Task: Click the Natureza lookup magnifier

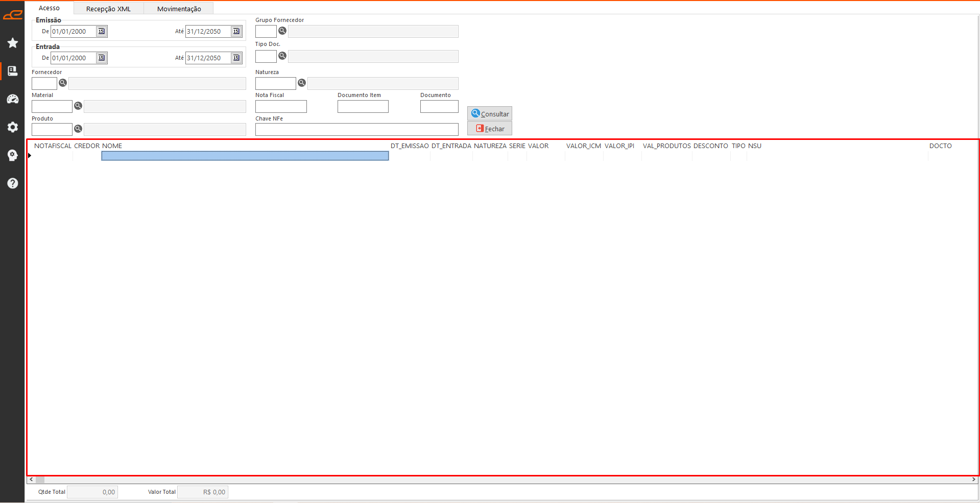Action: point(302,83)
